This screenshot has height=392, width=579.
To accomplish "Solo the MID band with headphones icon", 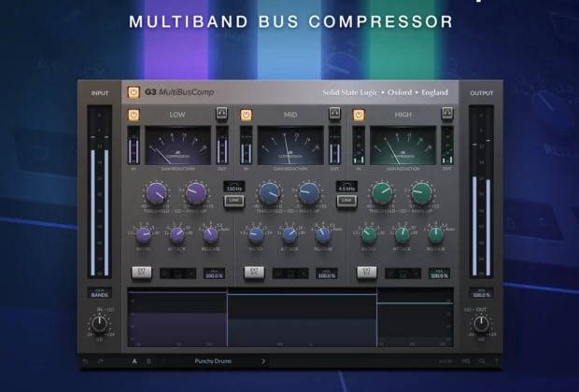I will [334, 113].
